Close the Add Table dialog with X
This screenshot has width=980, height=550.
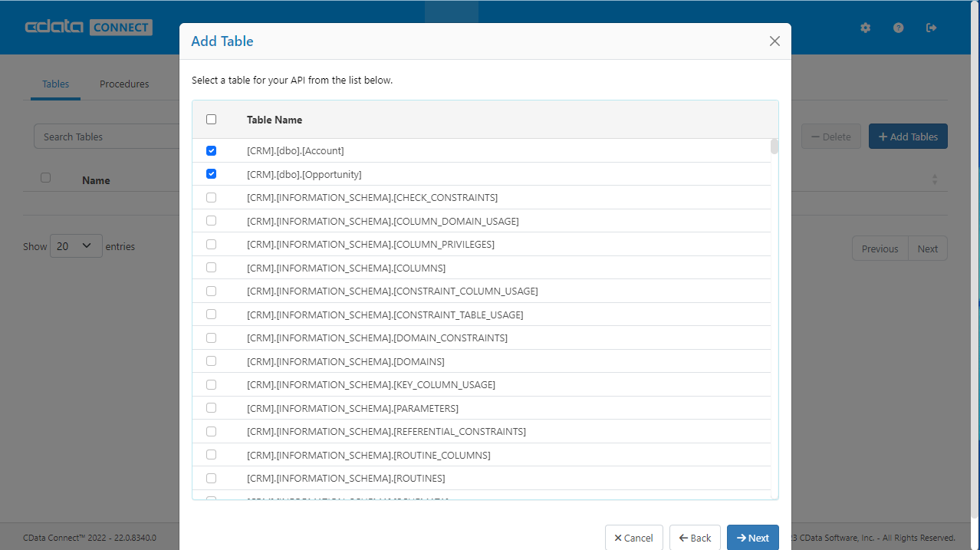tap(774, 41)
